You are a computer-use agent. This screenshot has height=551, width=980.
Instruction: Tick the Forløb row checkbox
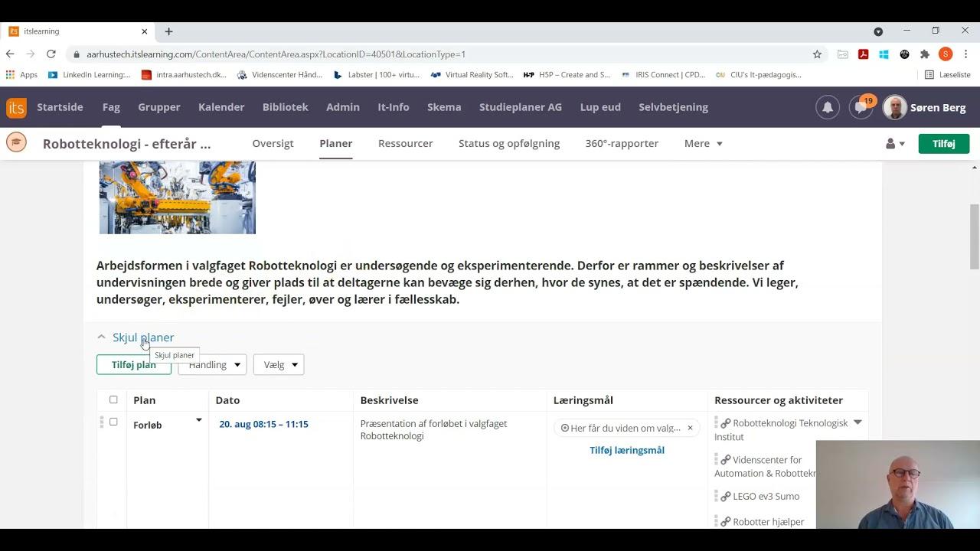point(113,422)
